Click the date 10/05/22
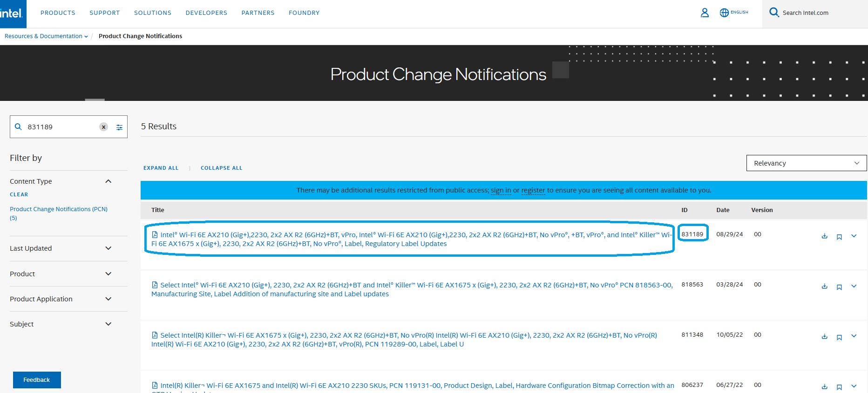The height and width of the screenshot is (393, 868). [730, 335]
